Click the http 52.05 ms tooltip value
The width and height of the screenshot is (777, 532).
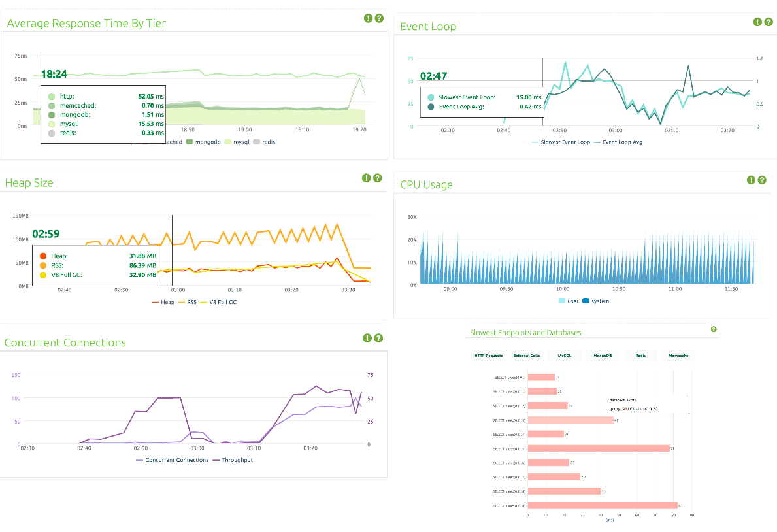151,97
